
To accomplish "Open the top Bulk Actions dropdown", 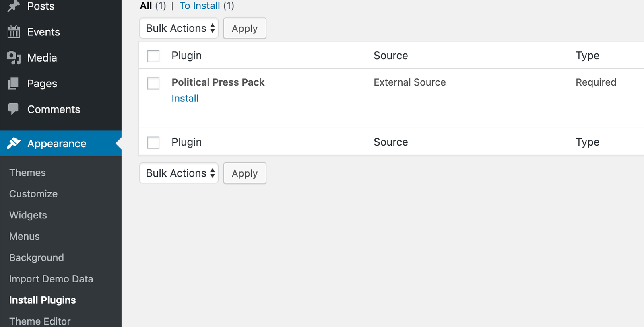I will tap(179, 28).
